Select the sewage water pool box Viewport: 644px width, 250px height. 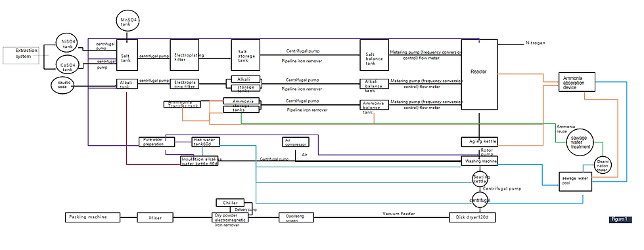point(576,181)
